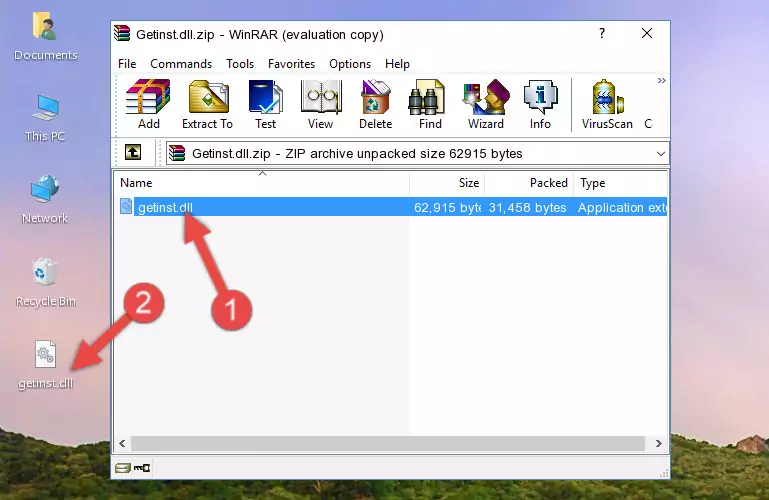The height and width of the screenshot is (500, 769).
Task: Launch the Wizard tool
Action: (486, 104)
